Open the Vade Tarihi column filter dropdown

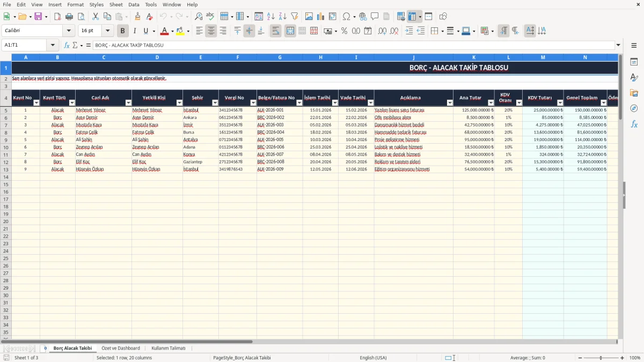(x=370, y=102)
